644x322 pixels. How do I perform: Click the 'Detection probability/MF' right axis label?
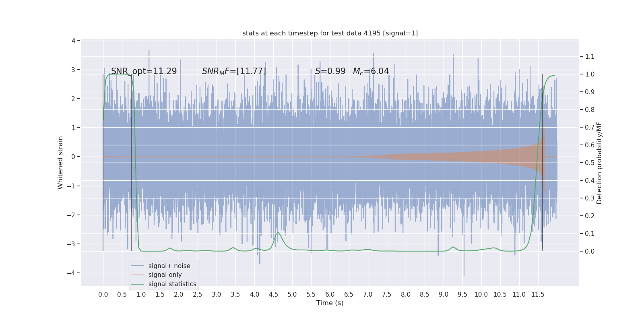pos(599,163)
